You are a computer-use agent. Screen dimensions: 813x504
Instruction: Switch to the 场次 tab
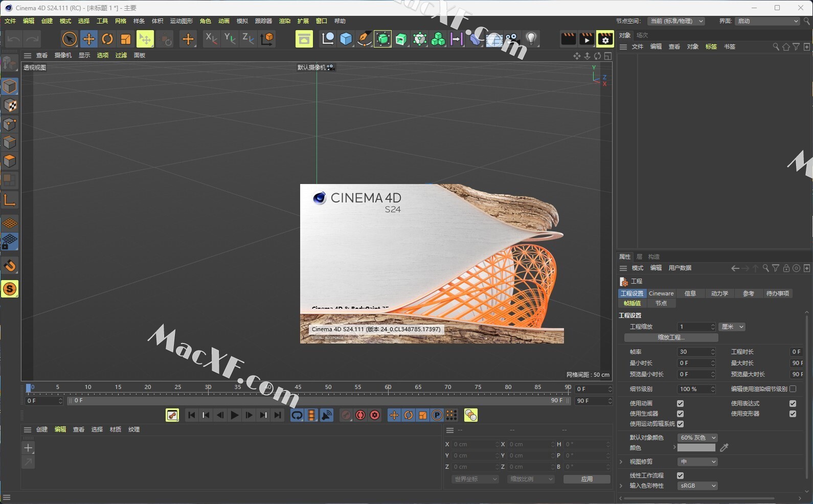642,35
